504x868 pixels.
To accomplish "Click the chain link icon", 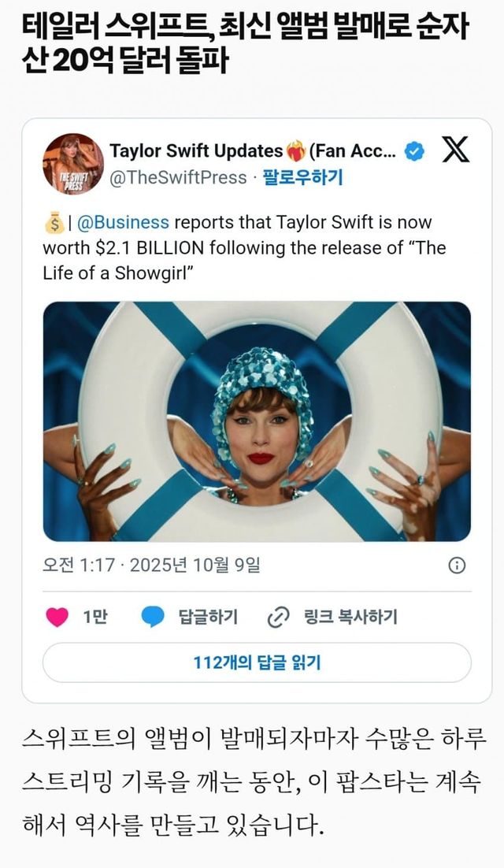I will pos(279,617).
